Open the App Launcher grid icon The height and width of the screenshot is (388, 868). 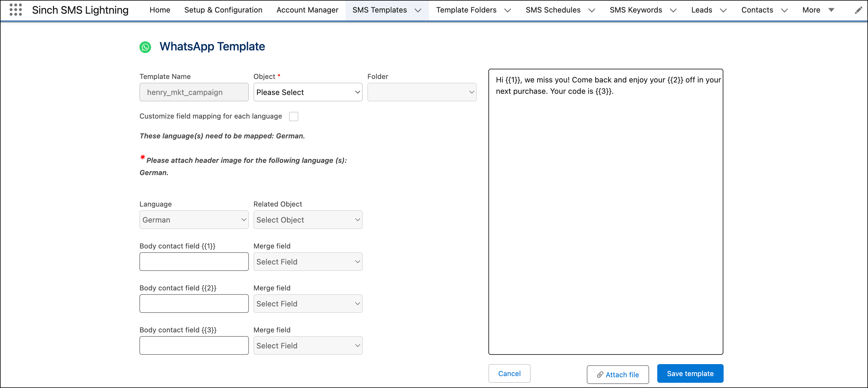(15, 10)
